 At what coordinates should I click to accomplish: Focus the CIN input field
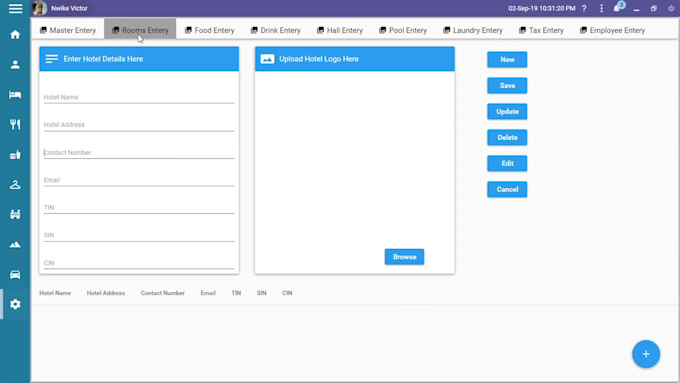coord(139,263)
